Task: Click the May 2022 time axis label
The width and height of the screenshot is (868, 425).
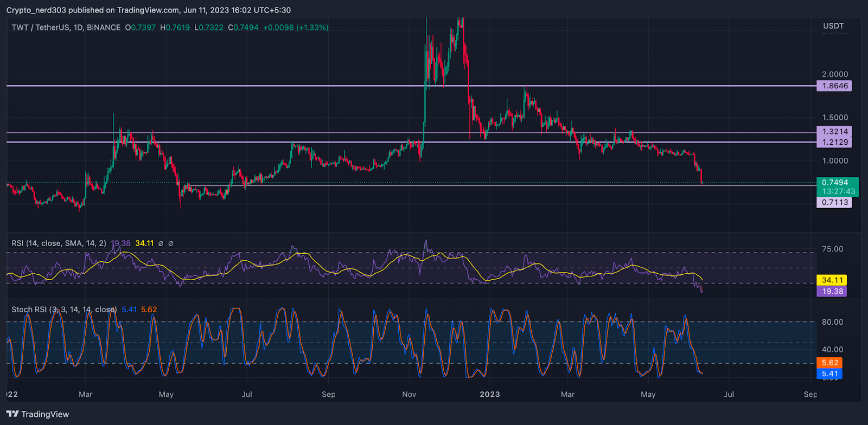Action: coord(166,394)
